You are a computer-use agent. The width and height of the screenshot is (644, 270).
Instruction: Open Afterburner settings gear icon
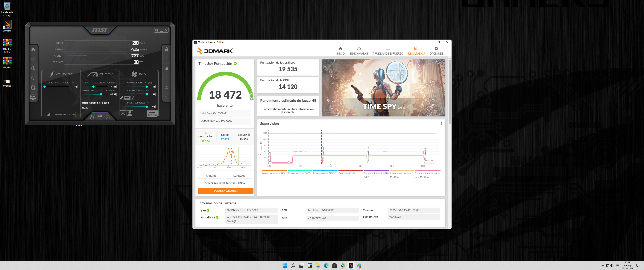click(33, 88)
